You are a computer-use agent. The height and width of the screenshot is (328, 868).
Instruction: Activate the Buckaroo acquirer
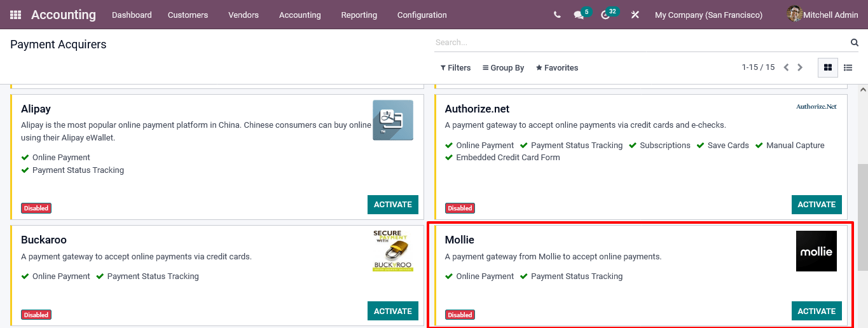pos(393,311)
